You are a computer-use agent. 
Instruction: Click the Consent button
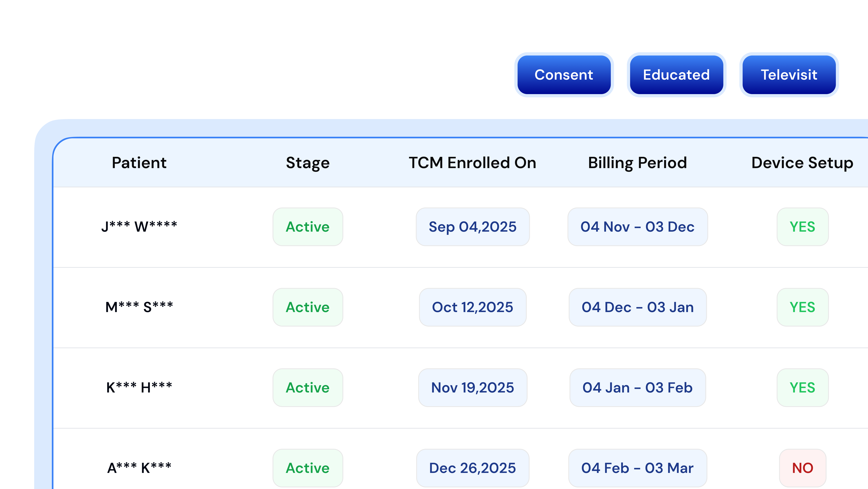coord(564,75)
